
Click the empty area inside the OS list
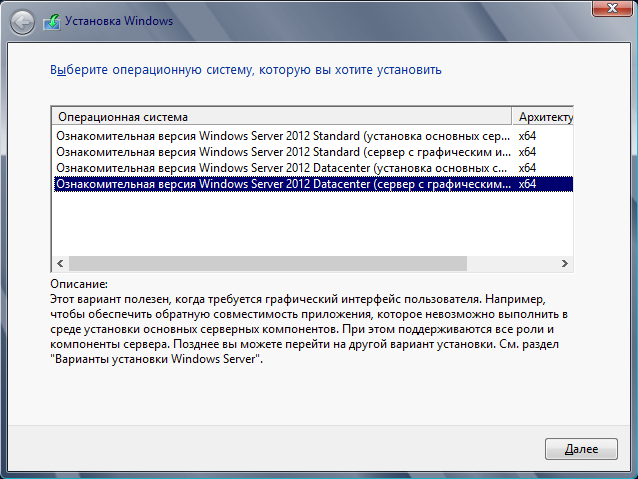pyautogui.click(x=312, y=224)
